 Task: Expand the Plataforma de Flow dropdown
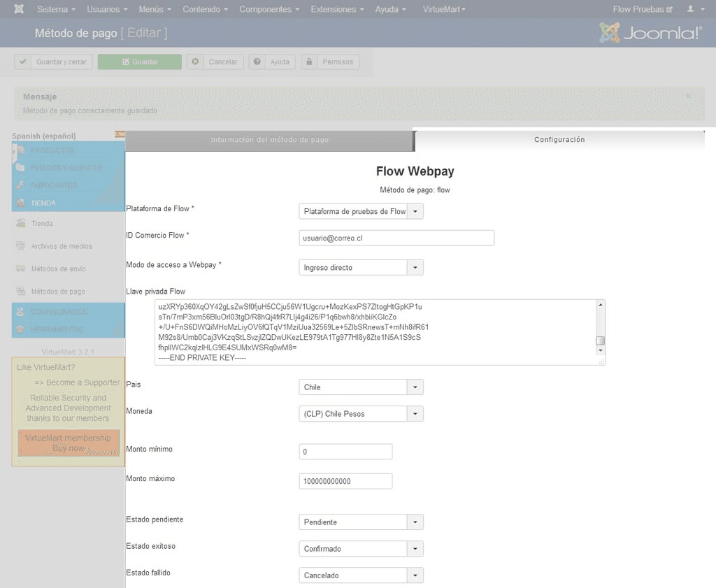[361, 211]
